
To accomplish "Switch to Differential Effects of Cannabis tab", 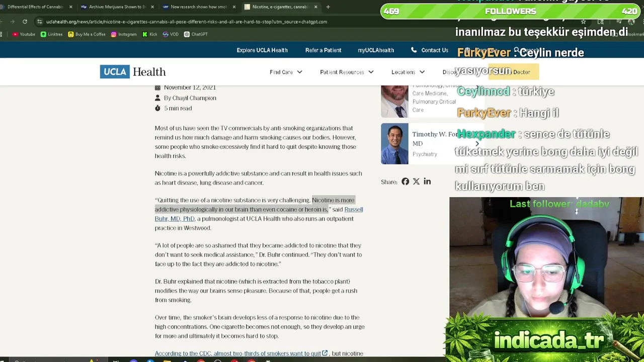I will (35, 7).
